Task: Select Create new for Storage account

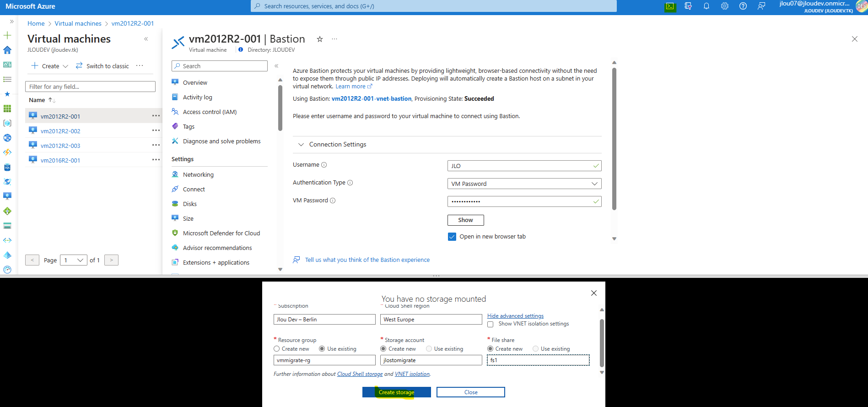Action: click(383, 349)
